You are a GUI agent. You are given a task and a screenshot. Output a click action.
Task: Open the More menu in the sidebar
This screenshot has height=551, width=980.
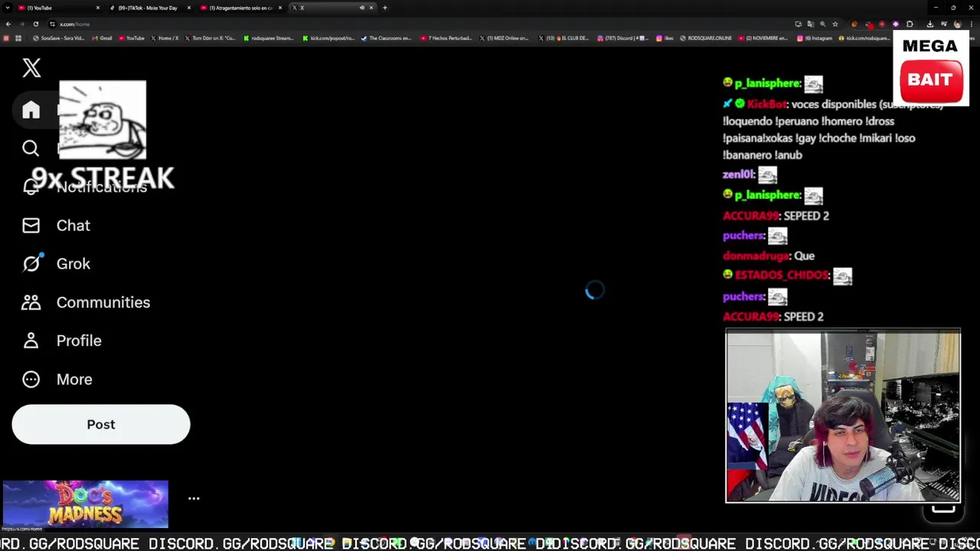(x=57, y=380)
